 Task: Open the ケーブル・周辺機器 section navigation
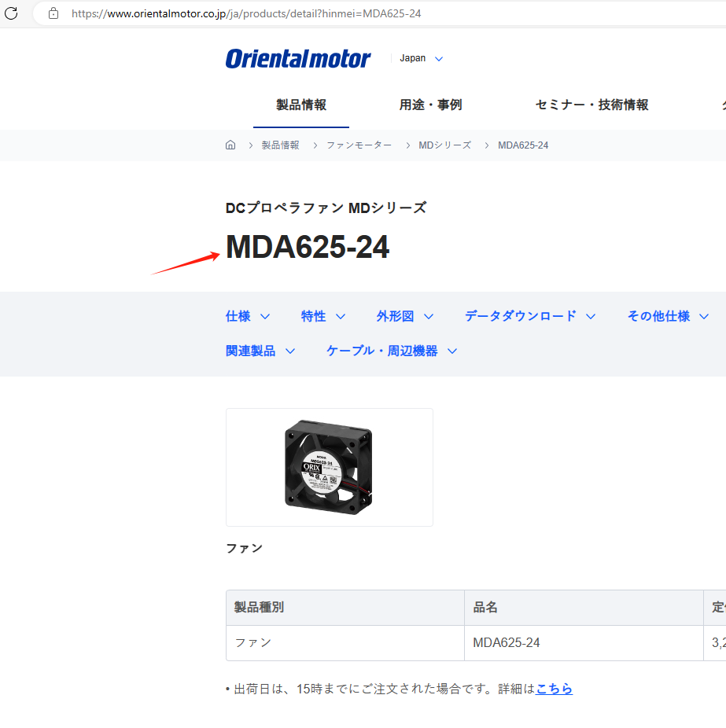tap(384, 351)
